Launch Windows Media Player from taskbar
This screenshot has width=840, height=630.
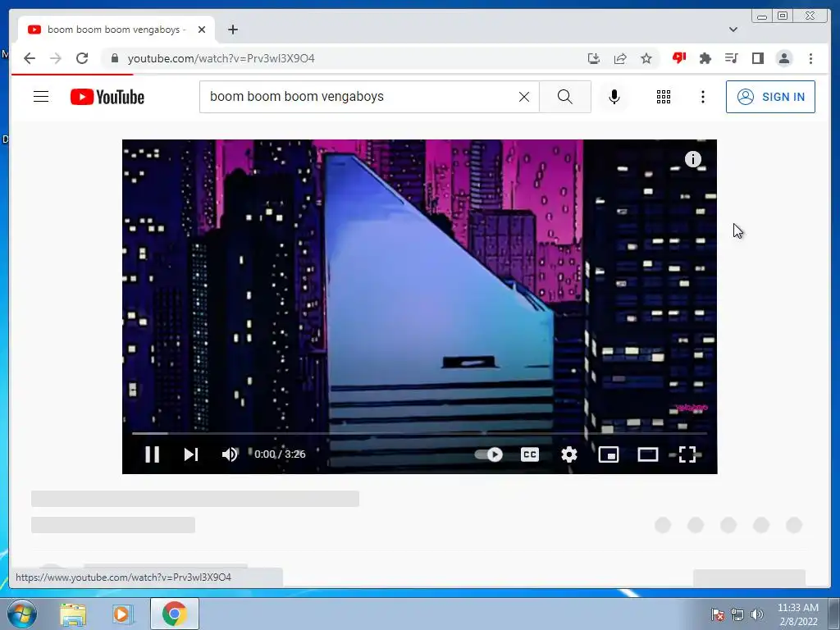tap(121, 614)
